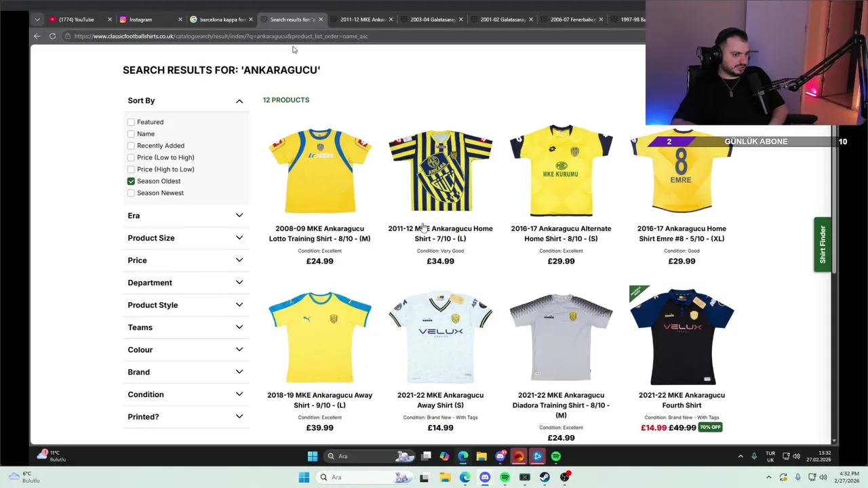Close the Instagram tab

tap(180, 20)
